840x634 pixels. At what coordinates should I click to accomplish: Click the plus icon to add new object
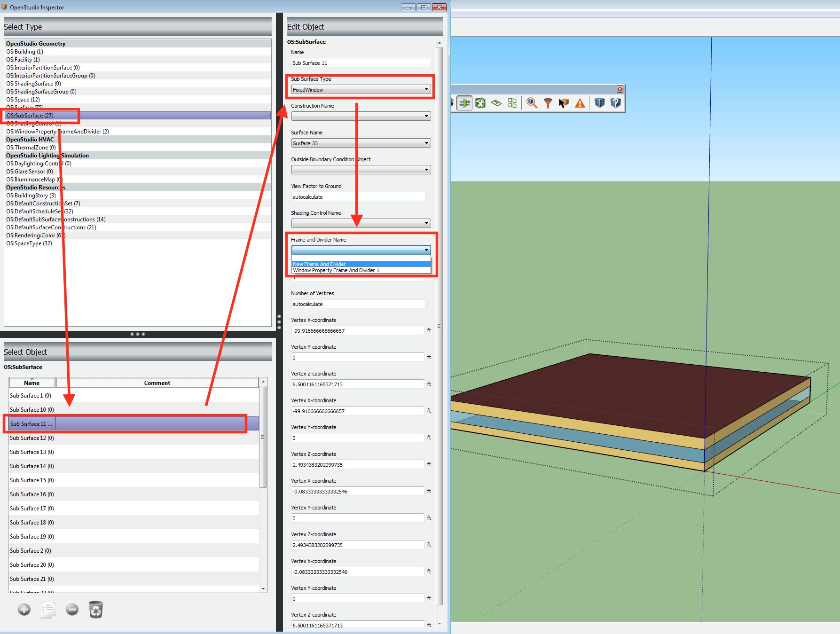(24, 610)
